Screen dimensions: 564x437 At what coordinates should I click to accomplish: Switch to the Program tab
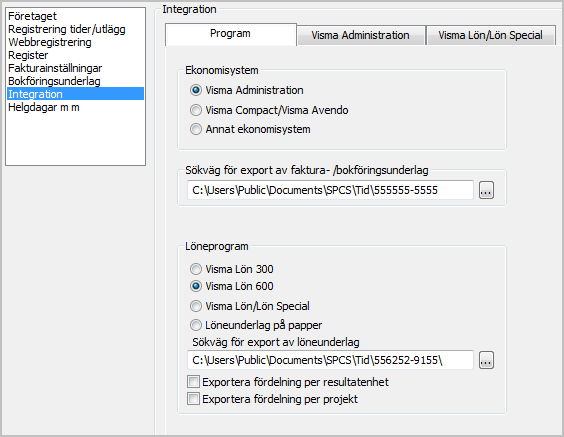(231, 34)
